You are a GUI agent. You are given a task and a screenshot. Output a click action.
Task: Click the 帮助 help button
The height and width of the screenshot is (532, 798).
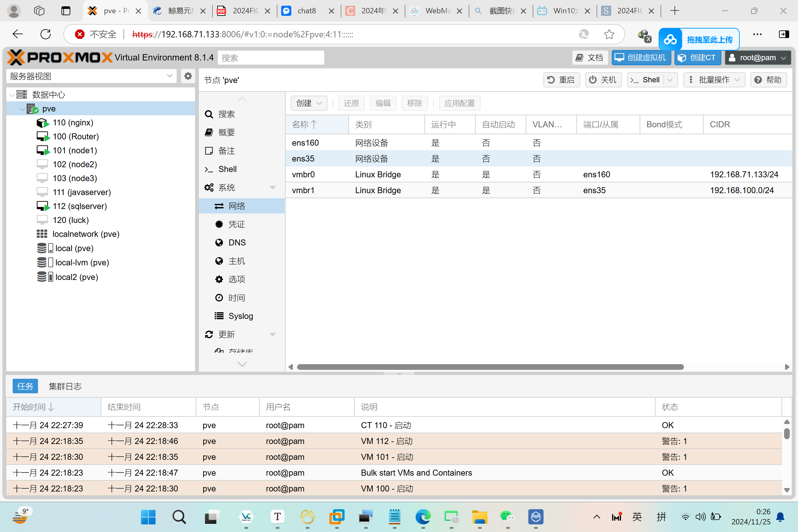(768, 80)
